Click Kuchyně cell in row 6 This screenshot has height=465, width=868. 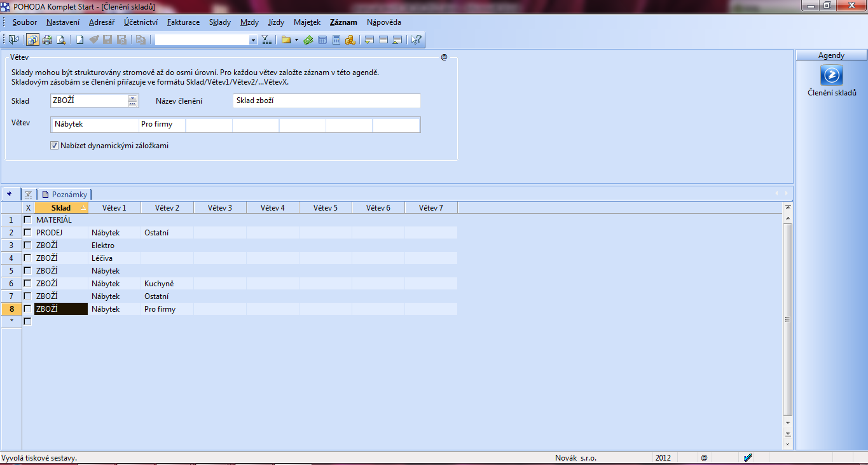tap(167, 283)
